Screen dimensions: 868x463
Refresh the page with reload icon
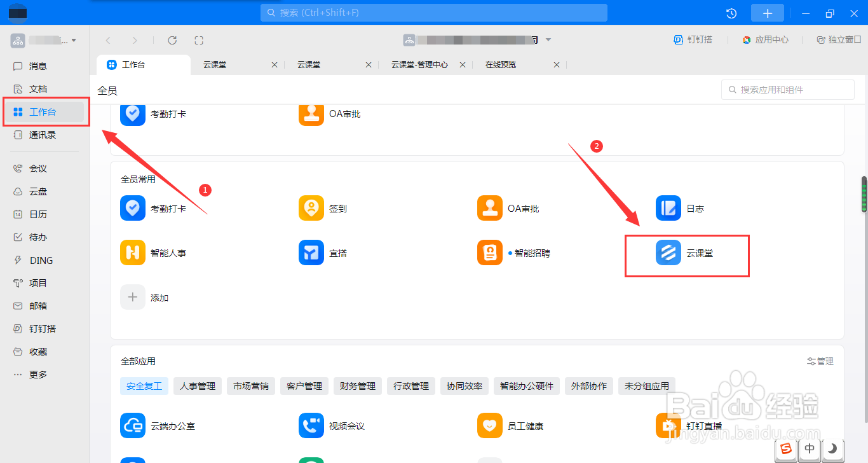pyautogui.click(x=172, y=40)
